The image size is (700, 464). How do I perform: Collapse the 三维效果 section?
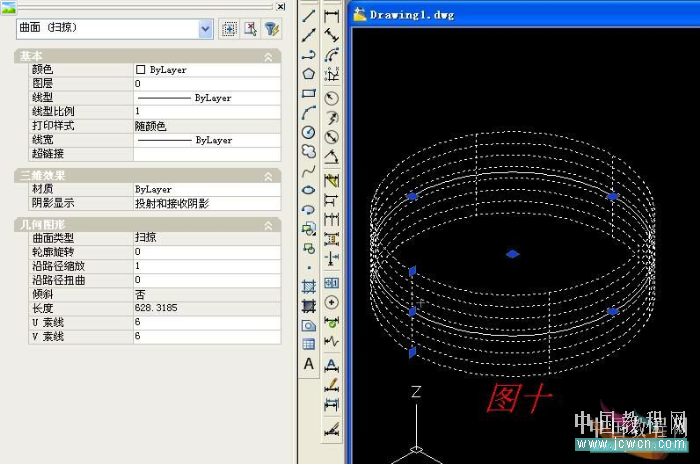pos(268,175)
